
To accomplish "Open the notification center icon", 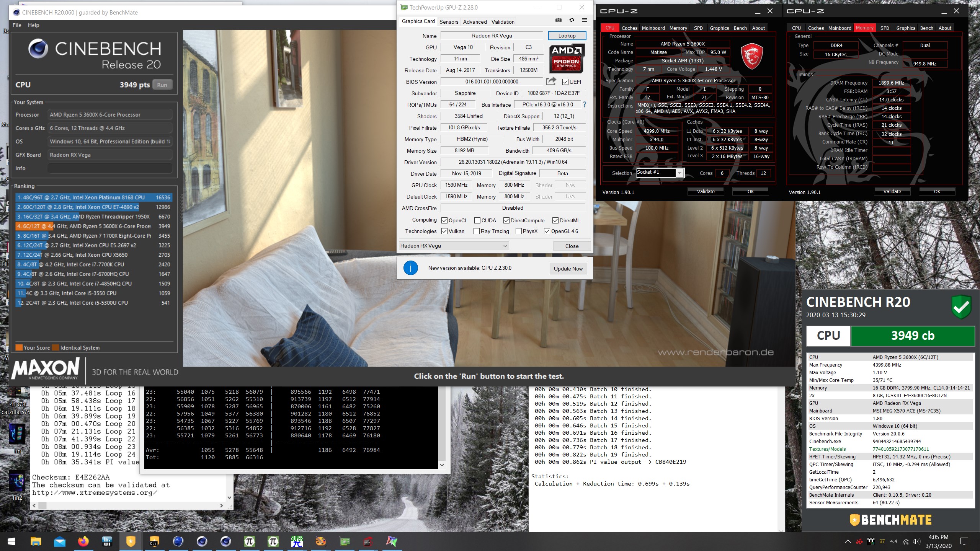I will pos(964,541).
